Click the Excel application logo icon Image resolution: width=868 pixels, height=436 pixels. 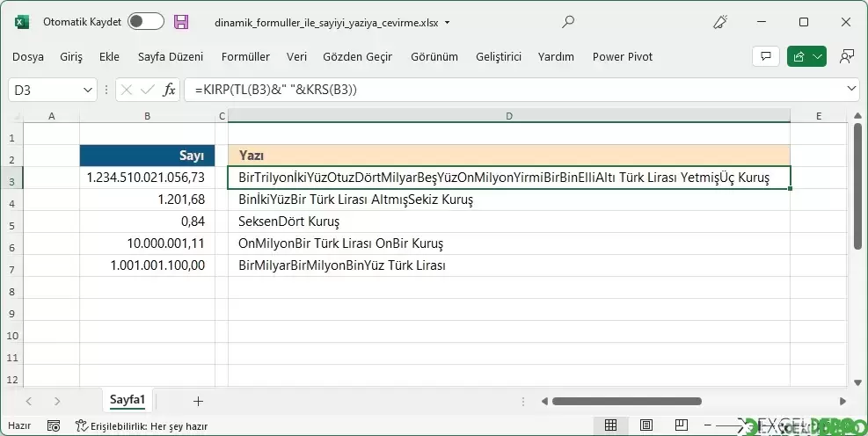(21, 22)
